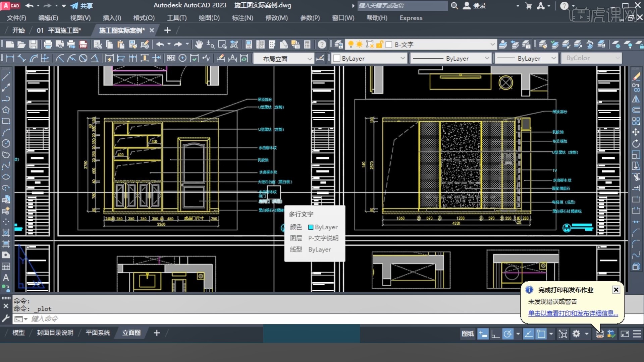Screen dimensions: 644x362
Task: Toggle object snap square icon in status bar
Action: pos(541,334)
